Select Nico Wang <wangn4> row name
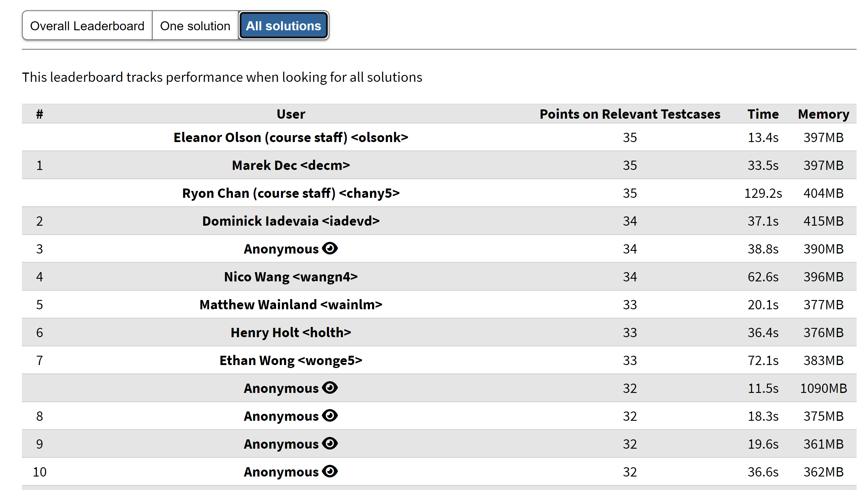The image size is (868, 490). pos(291,277)
